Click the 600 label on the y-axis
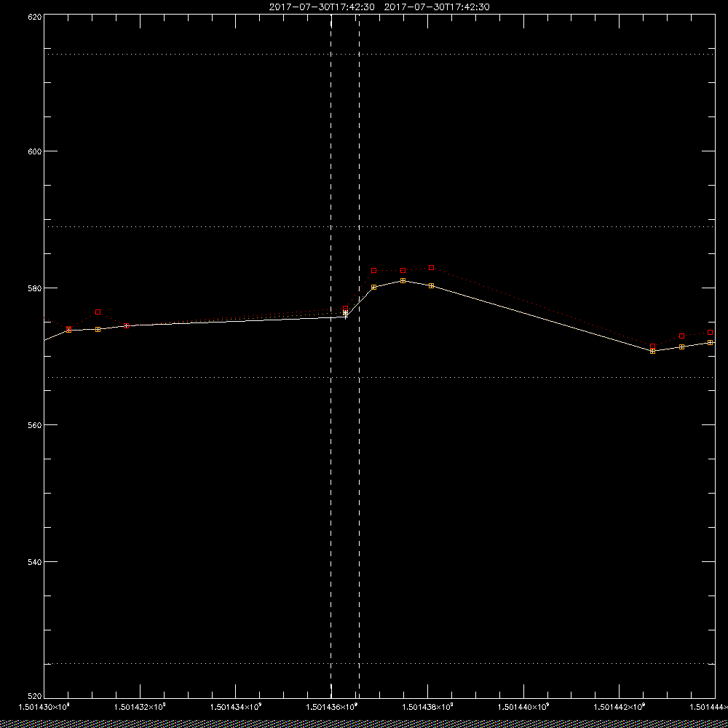The width and height of the screenshot is (728, 728). pos(35,151)
